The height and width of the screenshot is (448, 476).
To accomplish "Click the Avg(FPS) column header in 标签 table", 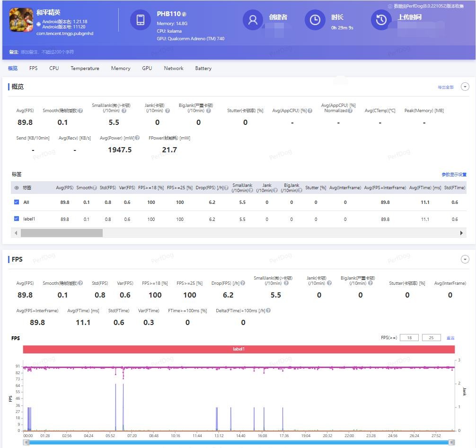I will point(65,188).
